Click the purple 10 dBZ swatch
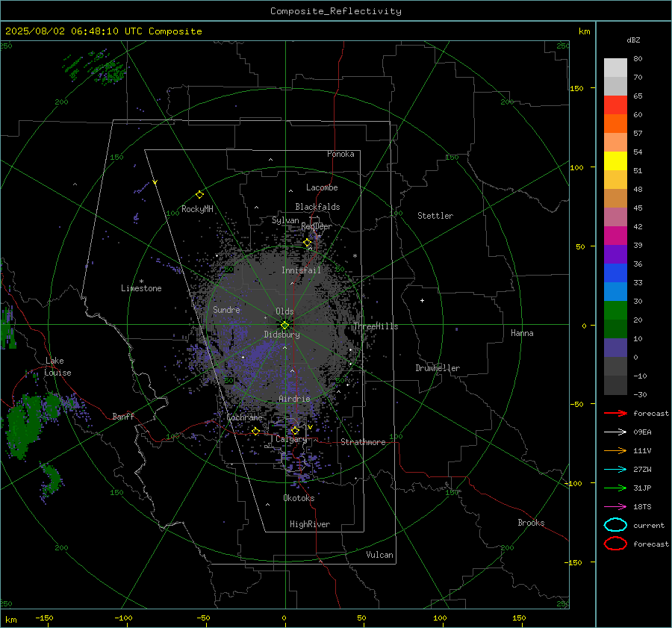Viewport: 672px width, 628px height. coord(615,348)
